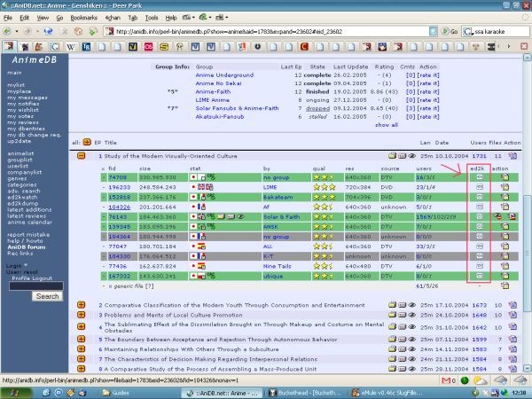Click the scrollbar up arrow at the page top
Image resolution: width=532 pixels, height=399 pixels.
click(527, 58)
